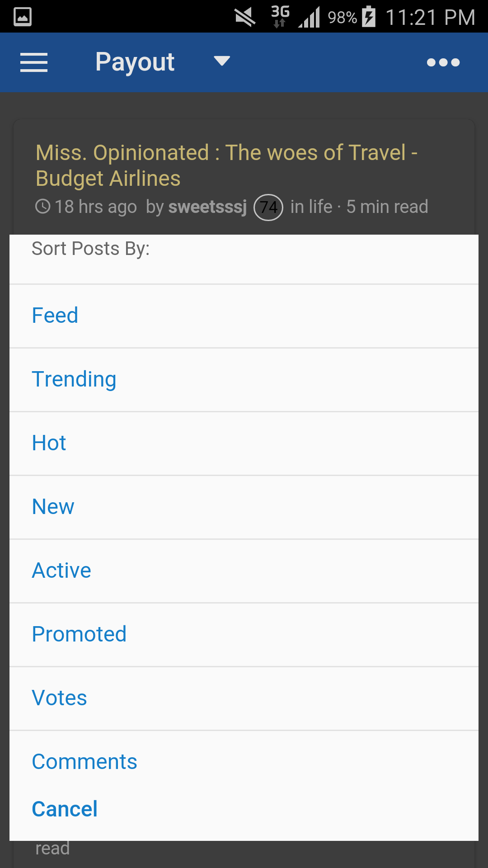
Task: Expand the Payout dropdown arrow
Action: (x=222, y=61)
